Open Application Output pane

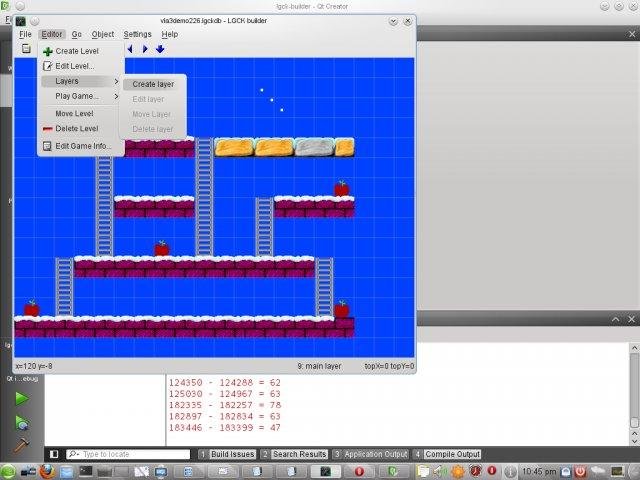click(371, 454)
